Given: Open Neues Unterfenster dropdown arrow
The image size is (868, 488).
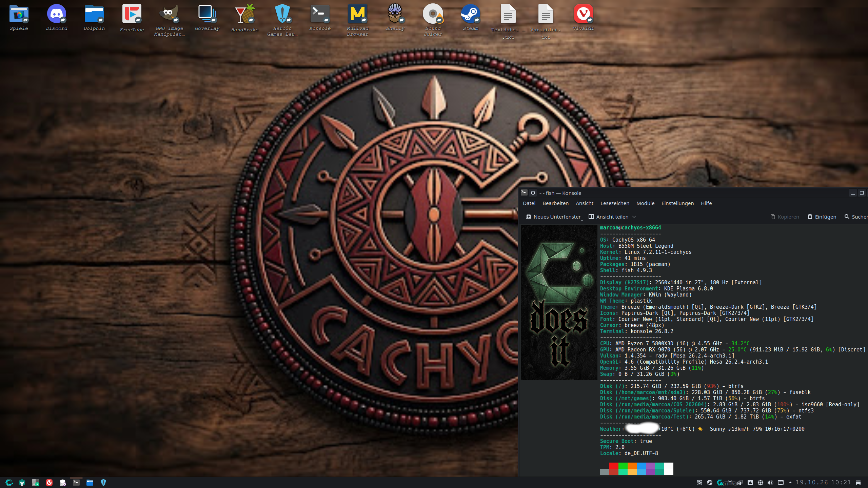Looking at the screenshot, I should 582,220.
